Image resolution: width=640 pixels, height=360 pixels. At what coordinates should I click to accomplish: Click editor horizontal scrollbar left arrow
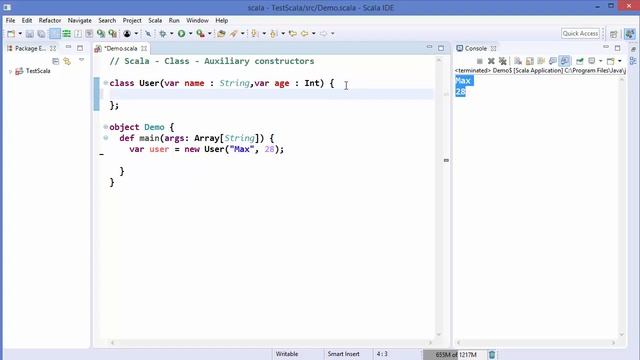pyautogui.click(x=113, y=343)
